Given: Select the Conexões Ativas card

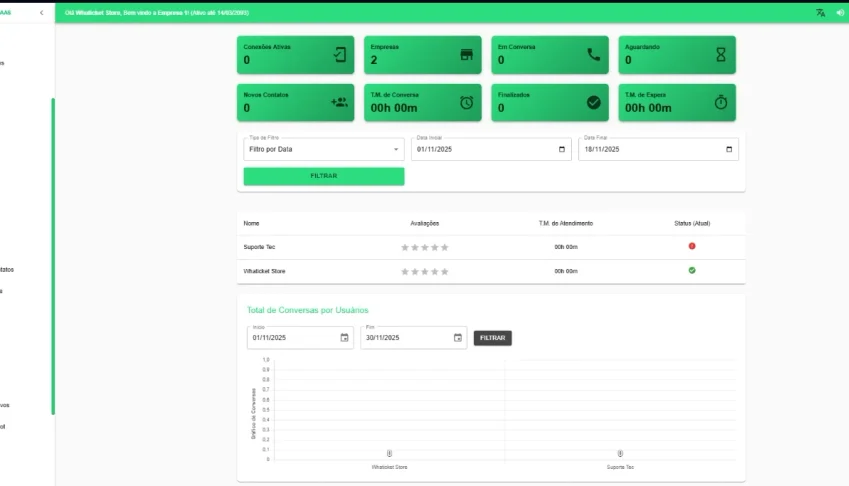Looking at the screenshot, I should click(x=296, y=55).
